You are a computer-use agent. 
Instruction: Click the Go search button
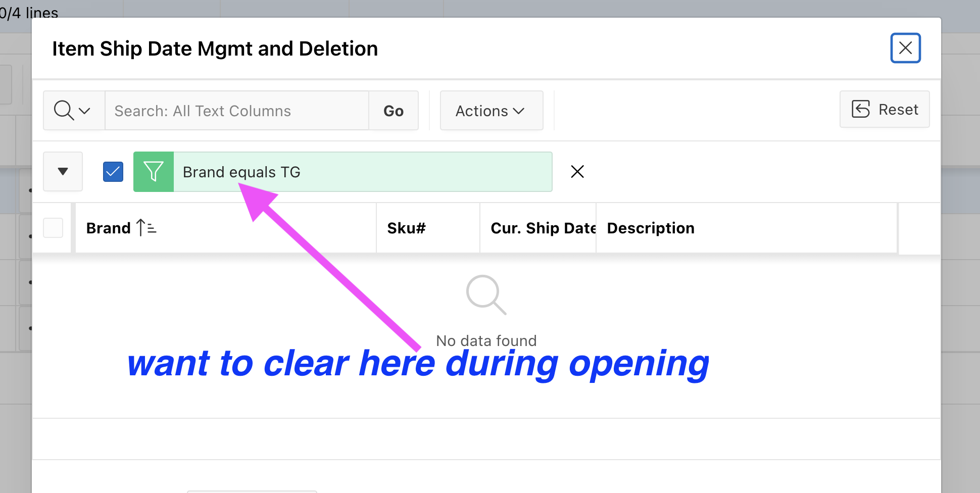(394, 111)
